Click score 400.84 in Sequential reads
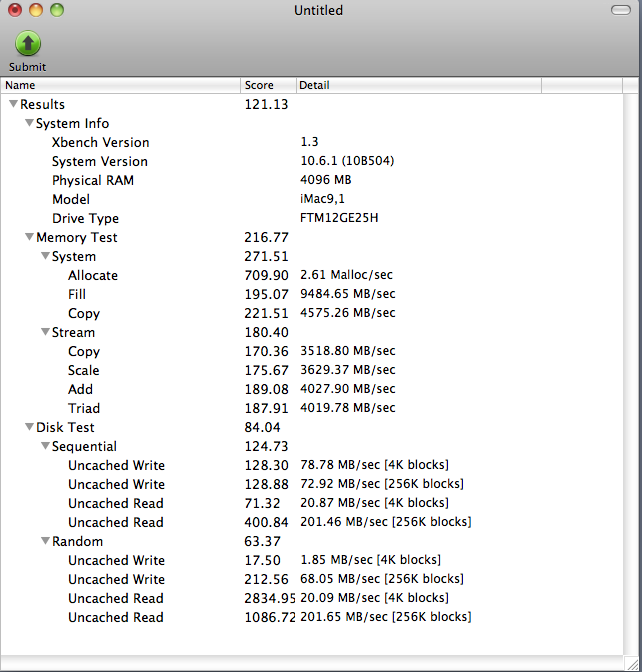Viewport: 642px width, 672px height. (266, 522)
